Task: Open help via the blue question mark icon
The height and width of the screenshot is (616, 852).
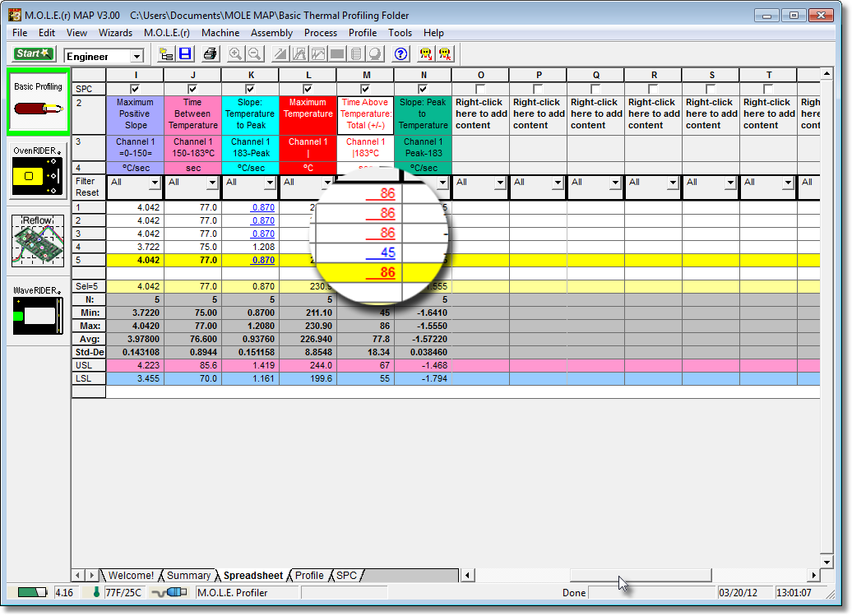Action: 401,53
